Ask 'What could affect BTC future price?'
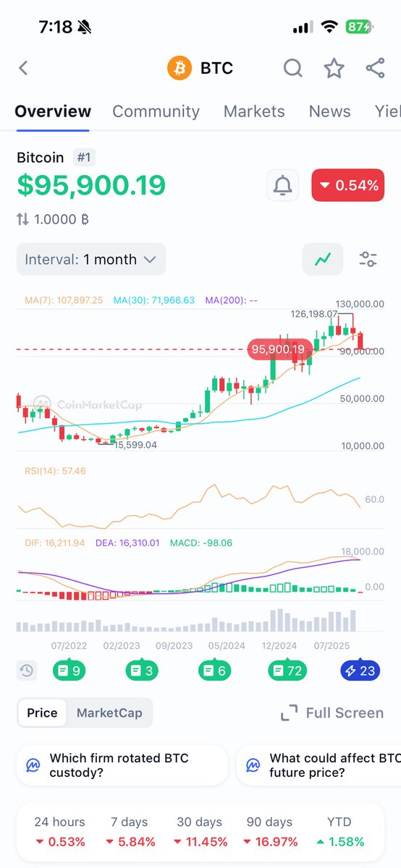The width and height of the screenshot is (401, 868). pyautogui.click(x=319, y=765)
